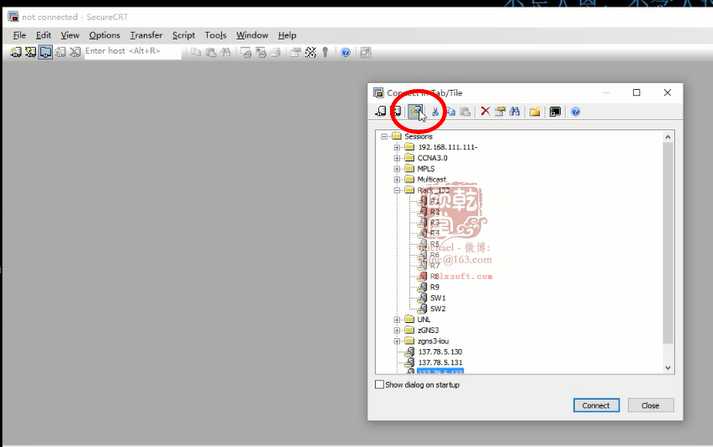The image size is (713, 447).
Task: Click the Enter host input field
Action: pos(132,51)
